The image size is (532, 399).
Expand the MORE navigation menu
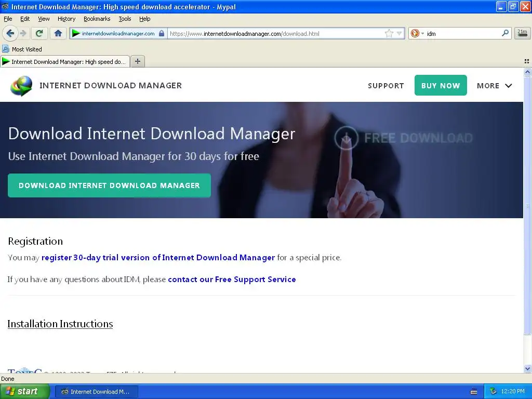[x=494, y=86]
